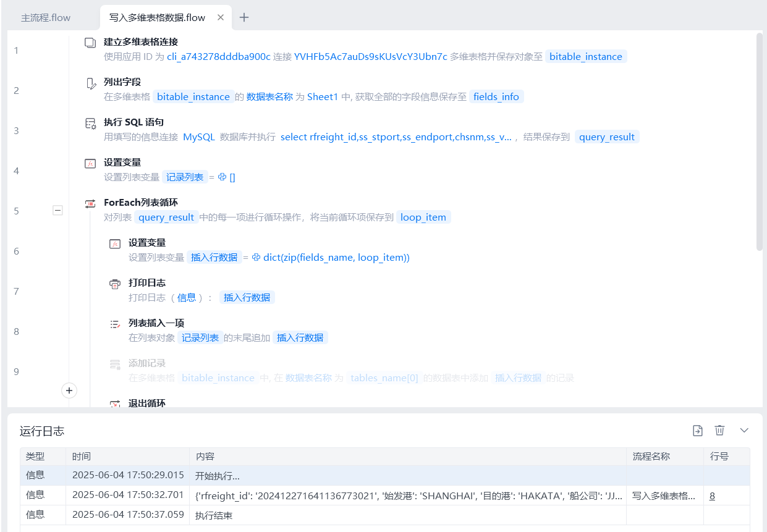This screenshot has height=532, width=767.
Task: Click the disabled 添加记录 step icon
Action: click(115, 364)
